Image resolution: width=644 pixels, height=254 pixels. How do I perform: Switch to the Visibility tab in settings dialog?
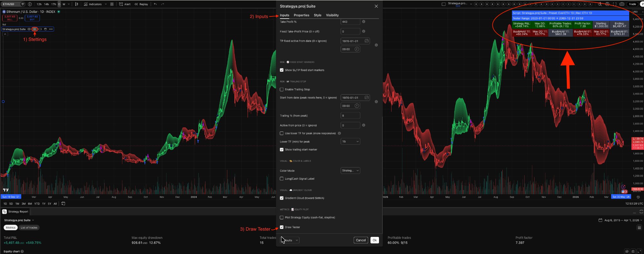tap(332, 15)
